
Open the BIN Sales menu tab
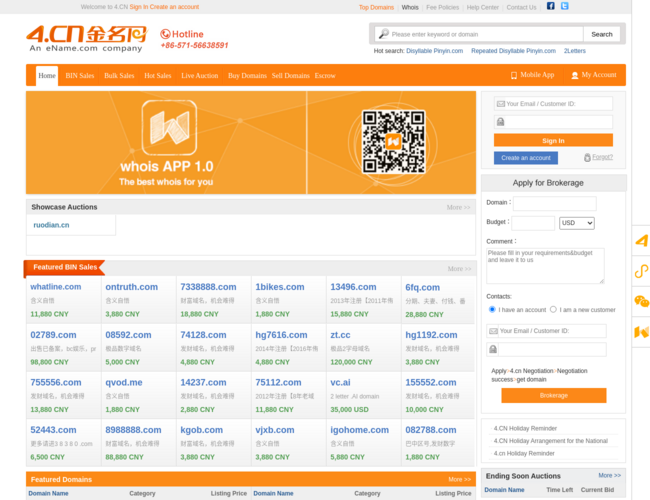(80, 75)
